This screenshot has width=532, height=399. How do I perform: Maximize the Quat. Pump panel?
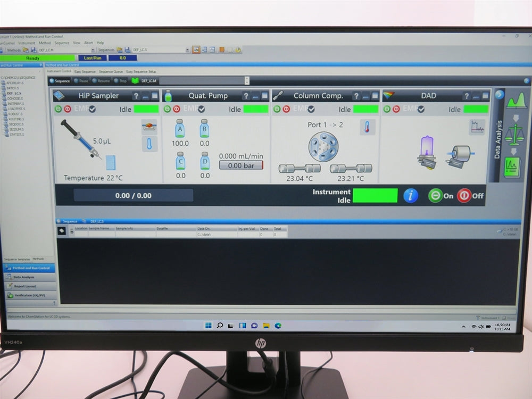[264, 96]
